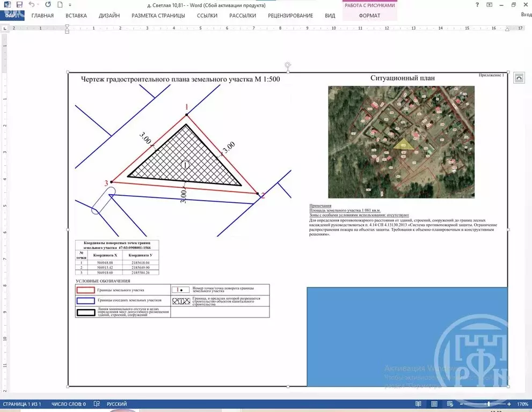
Task: Undo the last action
Action: point(32,5)
